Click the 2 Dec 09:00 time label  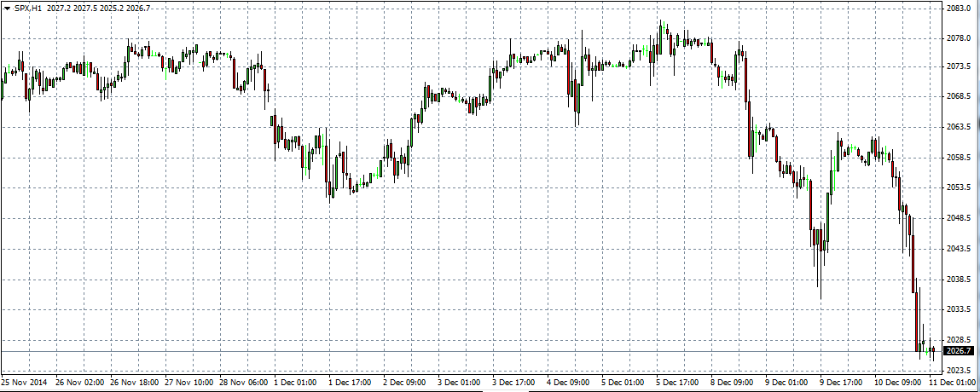[404, 383]
